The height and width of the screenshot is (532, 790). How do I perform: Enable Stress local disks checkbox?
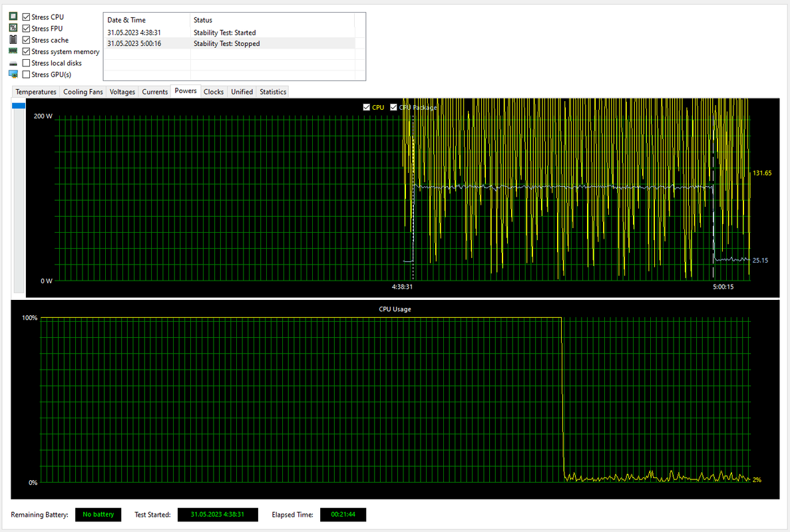[26, 63]
